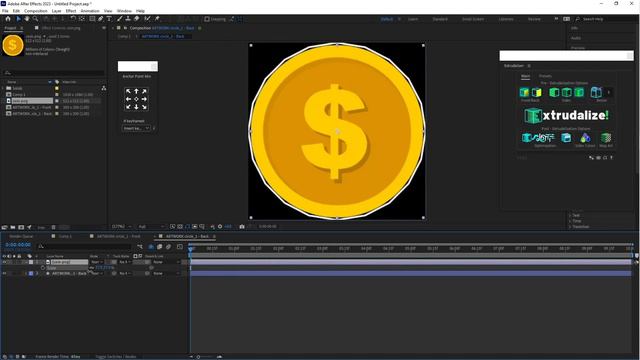Toggle the shy layers switch in timeline
The width and height of the screenshot is (640, 360).
pyautogui.click(x=151, y=247)
